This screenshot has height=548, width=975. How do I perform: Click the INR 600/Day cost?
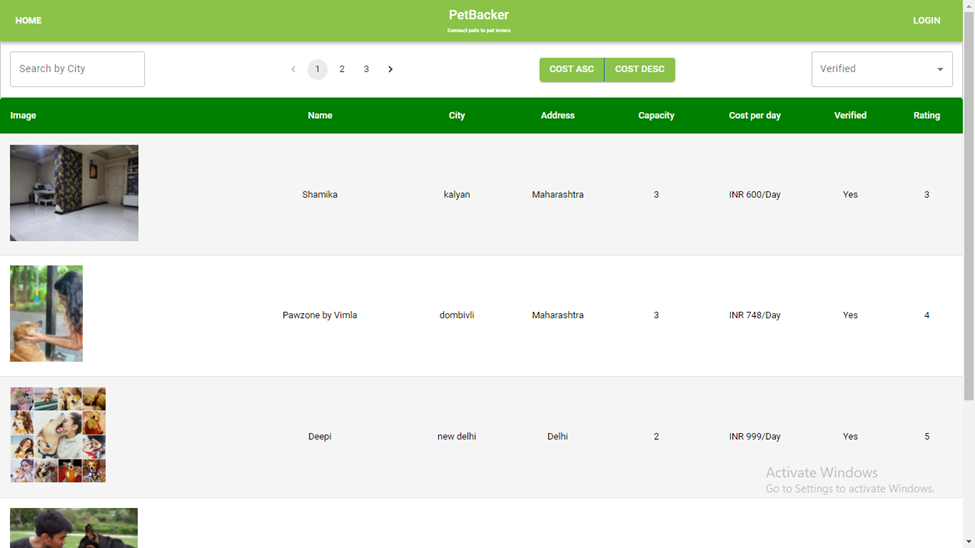(755, 195)
